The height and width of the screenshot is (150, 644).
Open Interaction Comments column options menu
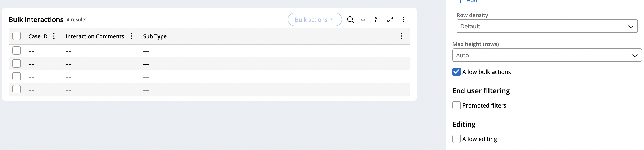(x=131, y=36)
